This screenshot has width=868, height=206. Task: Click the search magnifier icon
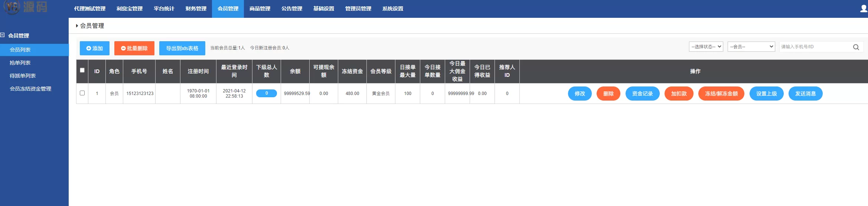click(x=856, y=47)
